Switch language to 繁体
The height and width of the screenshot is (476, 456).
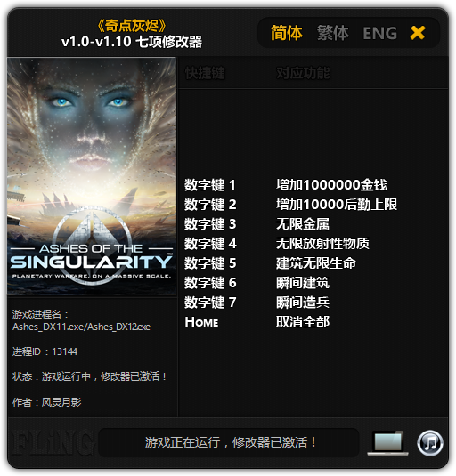(x=333, y=33)
